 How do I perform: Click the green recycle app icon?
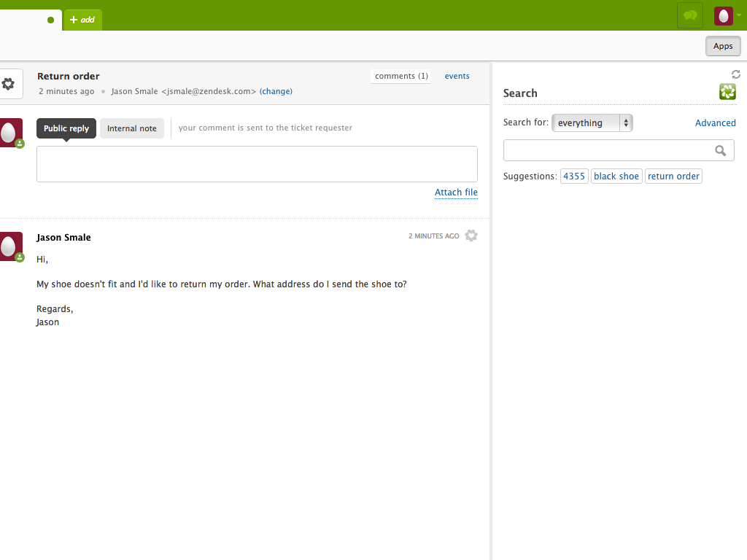click(x=727, y=92)
